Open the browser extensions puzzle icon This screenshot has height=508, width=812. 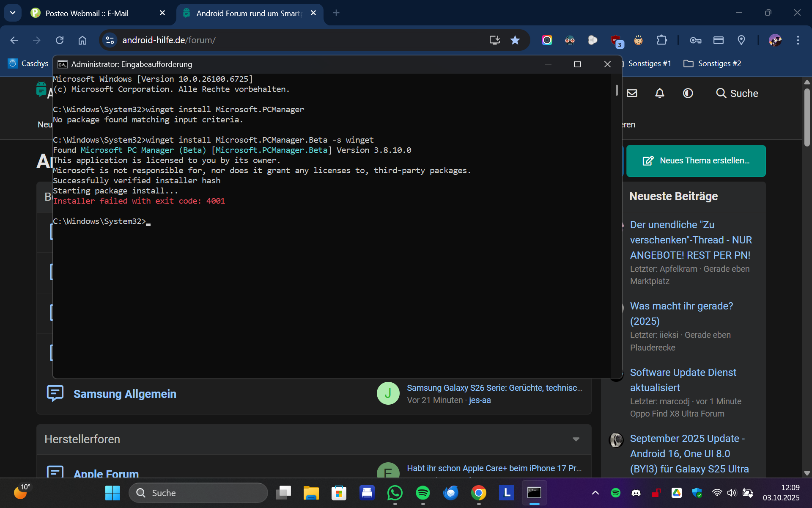point(661,40)
